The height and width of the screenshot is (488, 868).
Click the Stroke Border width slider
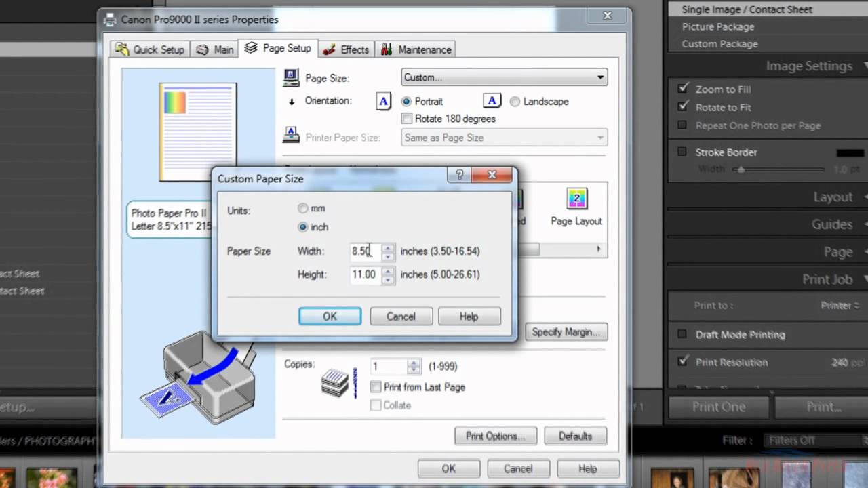(780, 169)
